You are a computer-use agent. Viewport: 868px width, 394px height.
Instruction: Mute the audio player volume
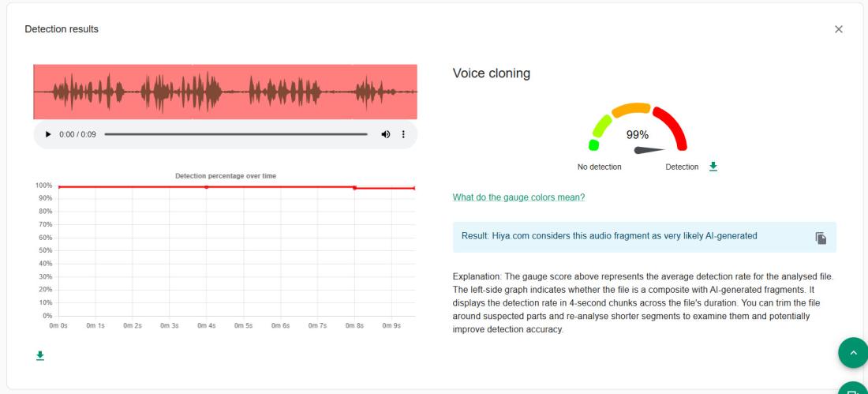tap(386, 134)
